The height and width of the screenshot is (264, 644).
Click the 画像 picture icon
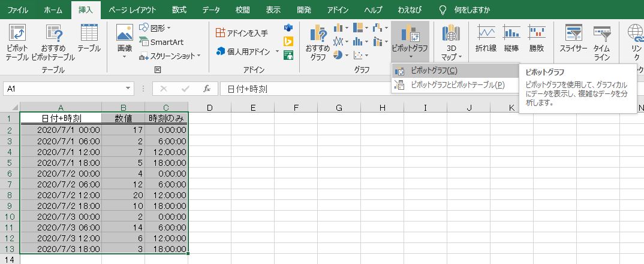pos(125,33)
